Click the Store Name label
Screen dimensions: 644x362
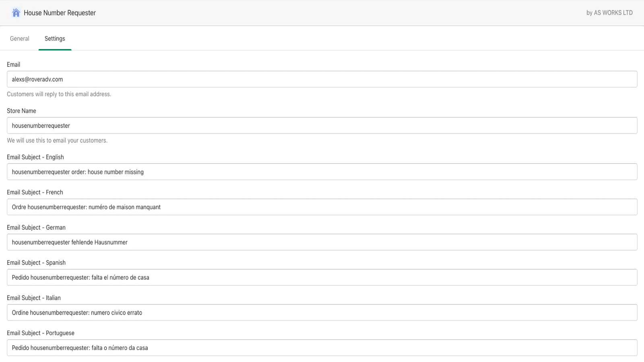coord(21,111)
